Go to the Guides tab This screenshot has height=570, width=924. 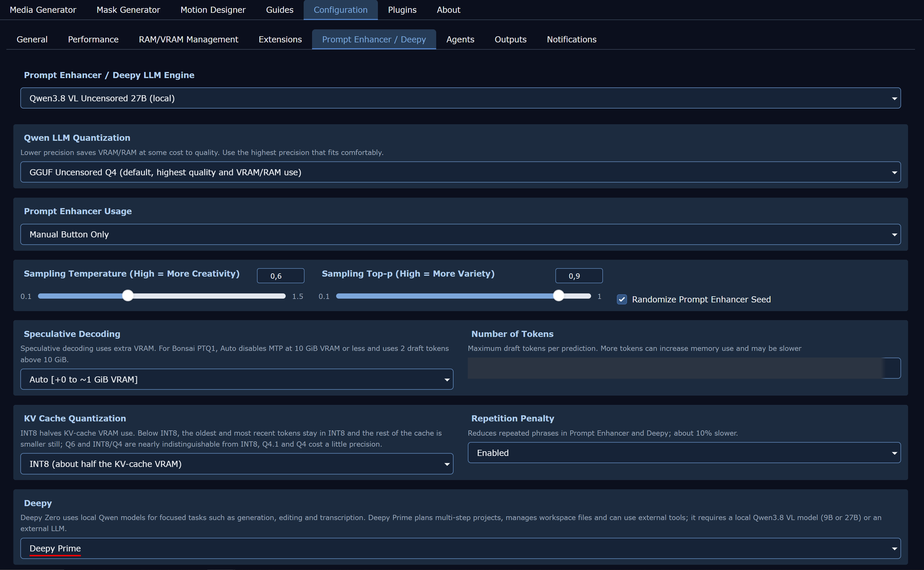pyautogui.click(x=280, y=10)
